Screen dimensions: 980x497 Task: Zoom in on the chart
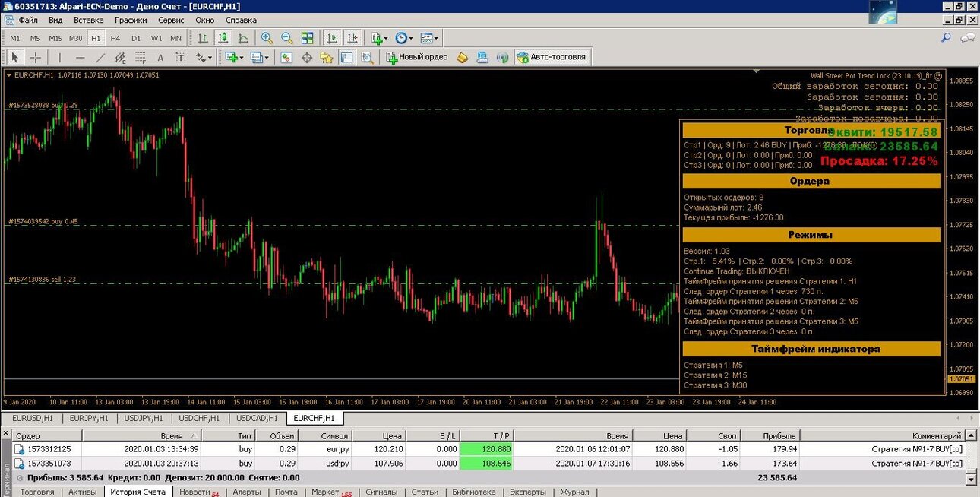pos(267,38)
